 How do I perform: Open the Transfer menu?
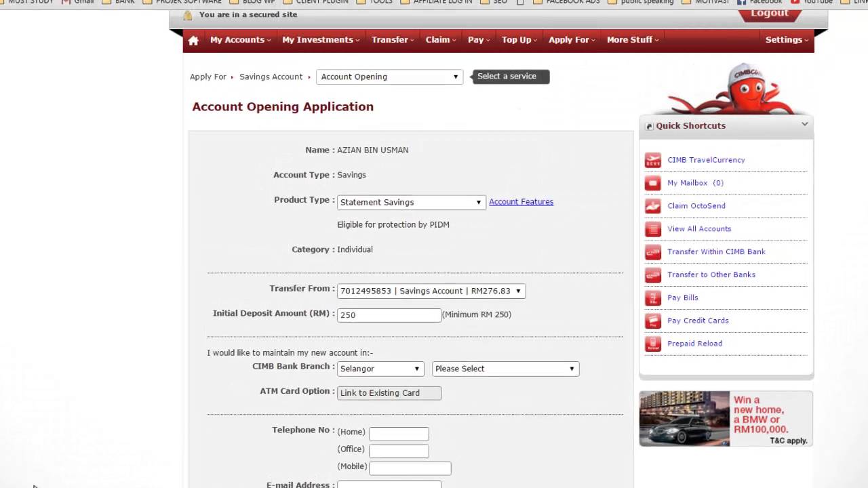point(393,40)
